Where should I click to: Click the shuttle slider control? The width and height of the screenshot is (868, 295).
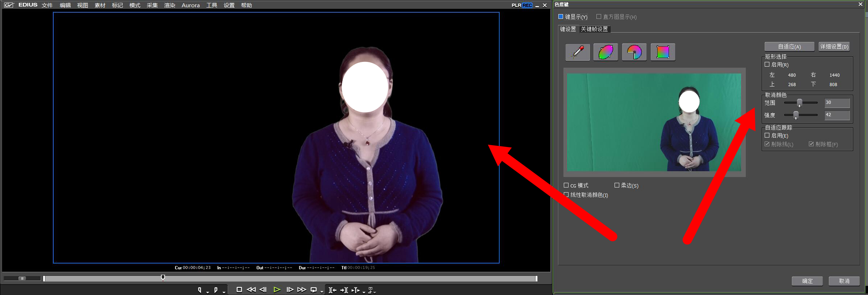[22, 278]
